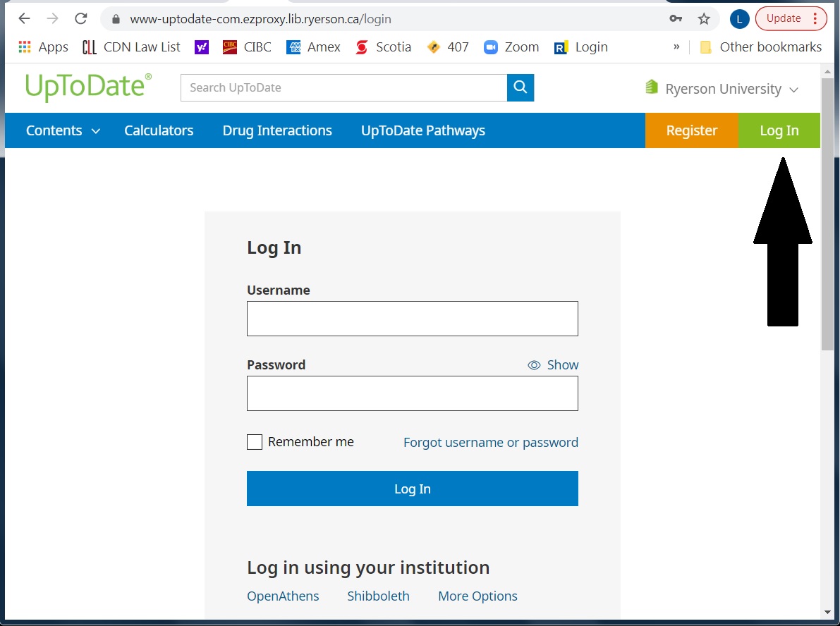Open the Calculators tab

(x=159, y=130)
